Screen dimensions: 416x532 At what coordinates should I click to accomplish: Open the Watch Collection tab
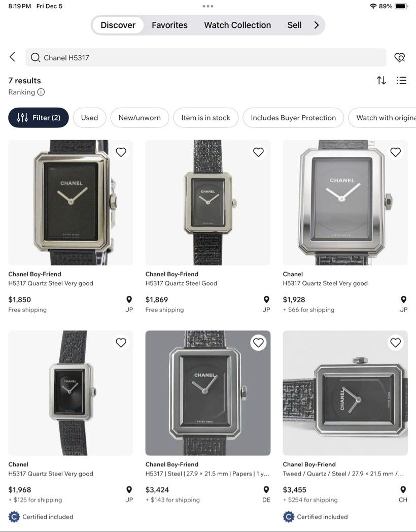pyautogui.click(x=237, y=25)
